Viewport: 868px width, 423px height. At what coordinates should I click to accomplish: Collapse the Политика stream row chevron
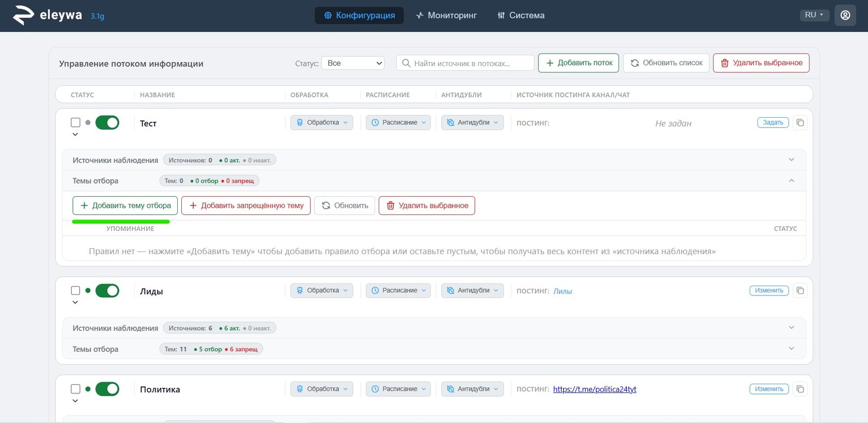tap(75, 401)
